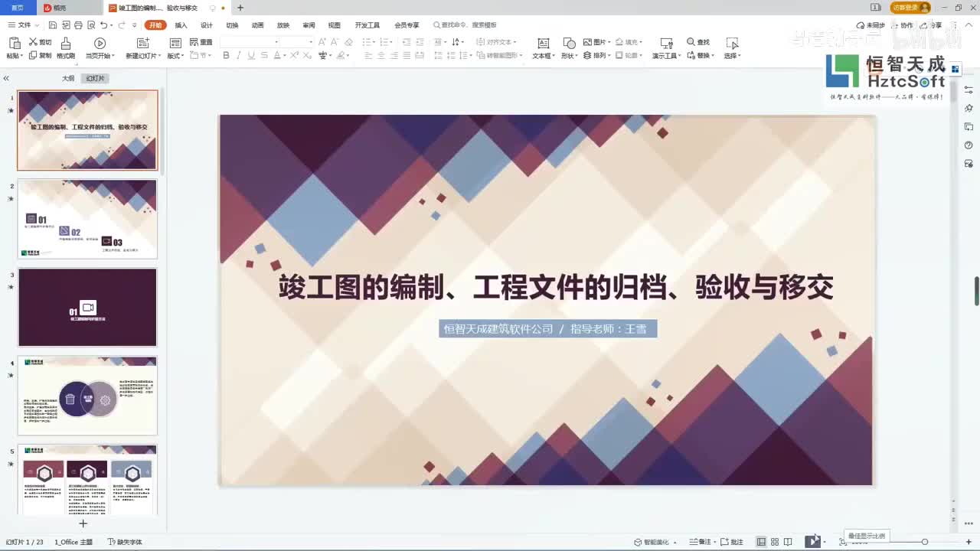Viewport: 980px width, 551px height.
Task: Click Smart Beautify (智能美化) in status bar
Action: pyautogui.click(x=651, y=542)
